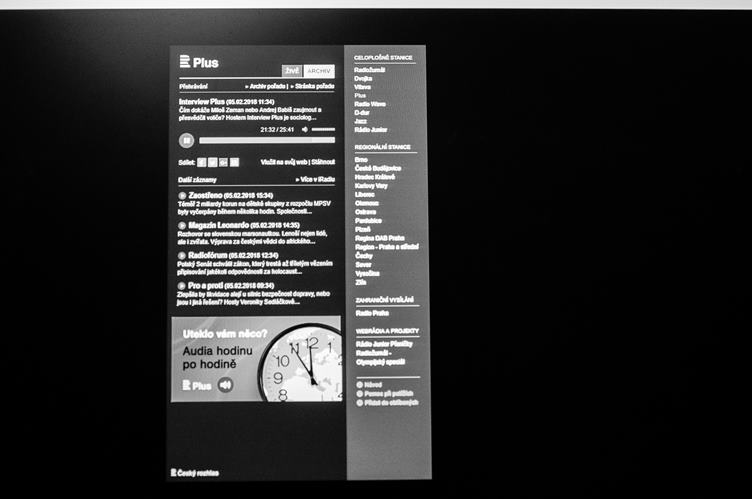Select Karlovy Vary regional station
Screen dimensions: 752x499
371,186
